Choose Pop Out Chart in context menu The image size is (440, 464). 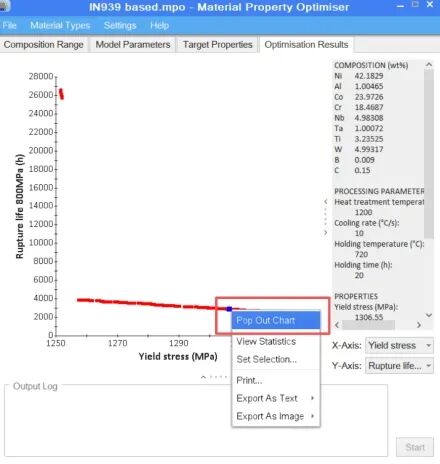coord(276,320)
